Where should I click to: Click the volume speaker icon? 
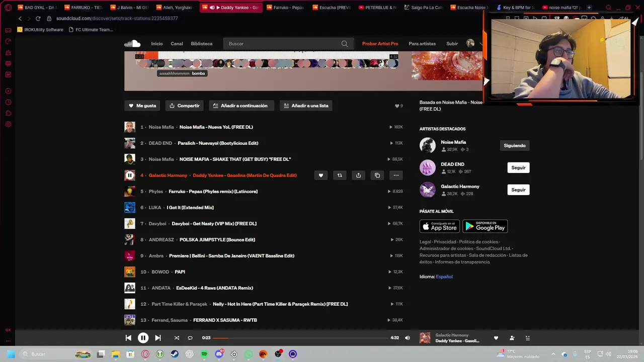[x=408, y=338]
